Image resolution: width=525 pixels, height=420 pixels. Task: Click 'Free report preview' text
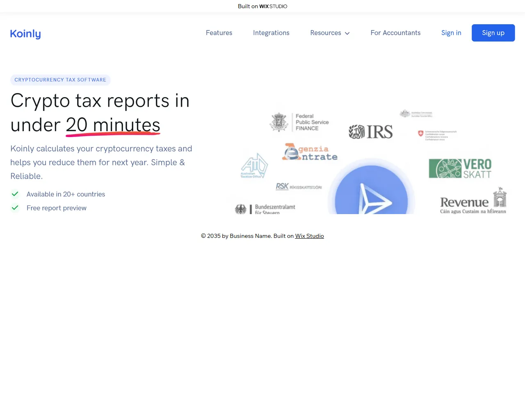tap(57, 208)
